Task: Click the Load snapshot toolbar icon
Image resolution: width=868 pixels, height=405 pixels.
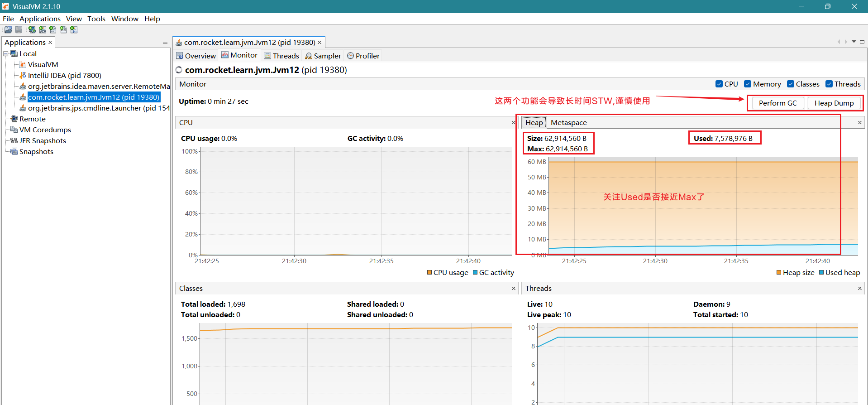Action: click(8, 30)
